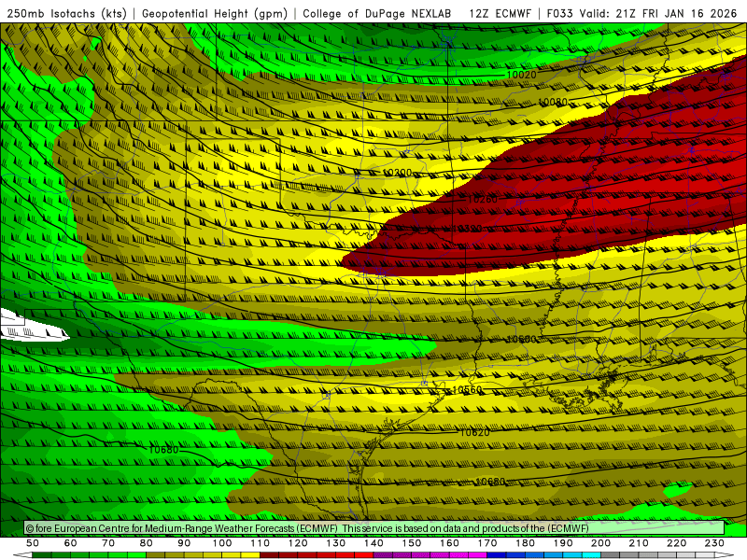
Task: Click the 10500 height contour label
Action: [x=521, y=339]
